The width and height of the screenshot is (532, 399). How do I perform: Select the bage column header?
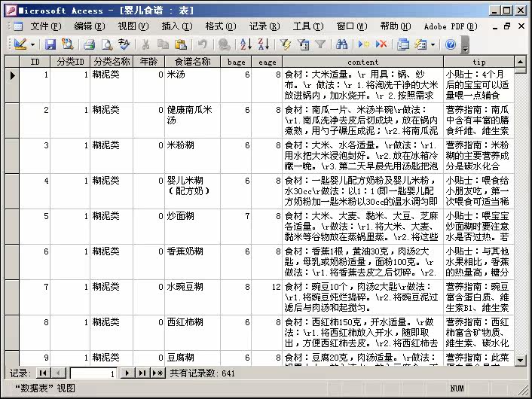coord(236,62)
